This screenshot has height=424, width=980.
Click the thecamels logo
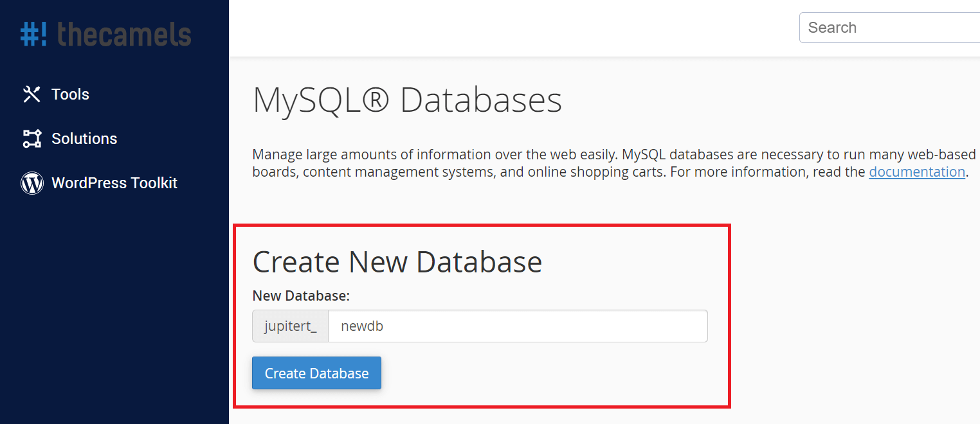click(105, 34)
